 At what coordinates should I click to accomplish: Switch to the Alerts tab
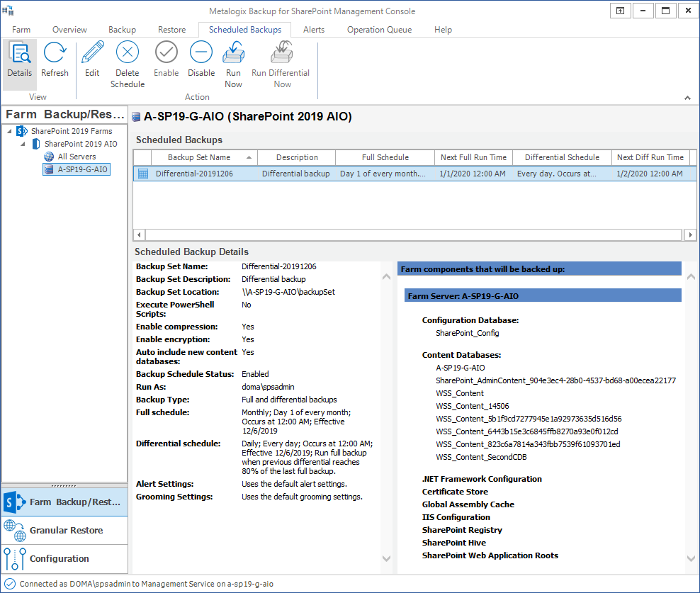[x=314, y=30]
